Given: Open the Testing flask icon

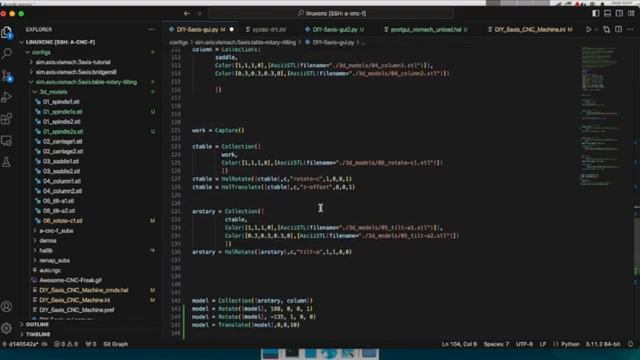Looking at the screenshot, I should coord(7,162).
